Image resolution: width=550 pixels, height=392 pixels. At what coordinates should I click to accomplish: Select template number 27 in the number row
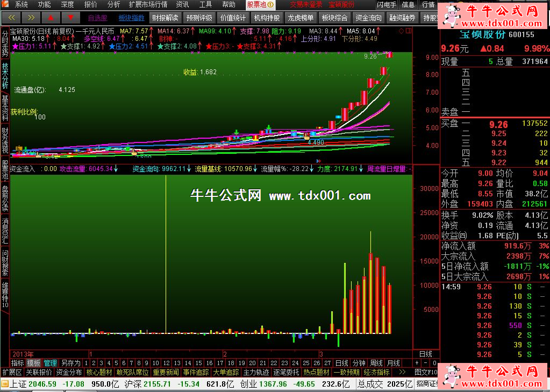[327, 363]
